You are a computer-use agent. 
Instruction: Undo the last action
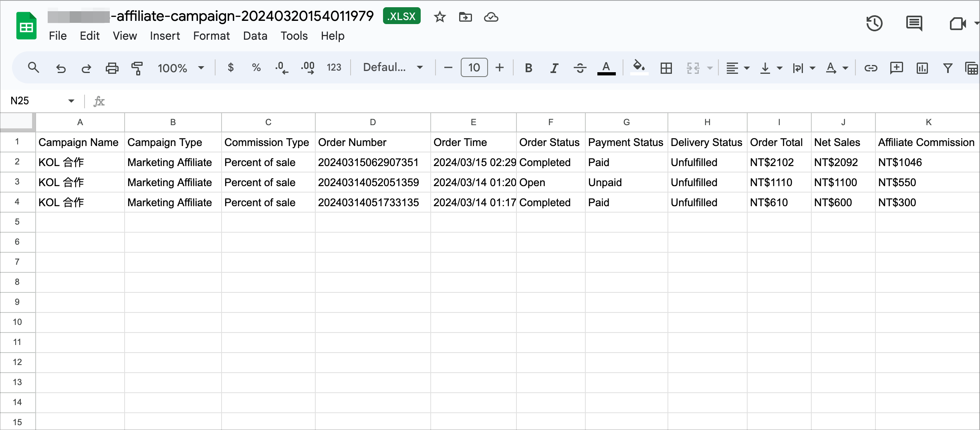60,68
